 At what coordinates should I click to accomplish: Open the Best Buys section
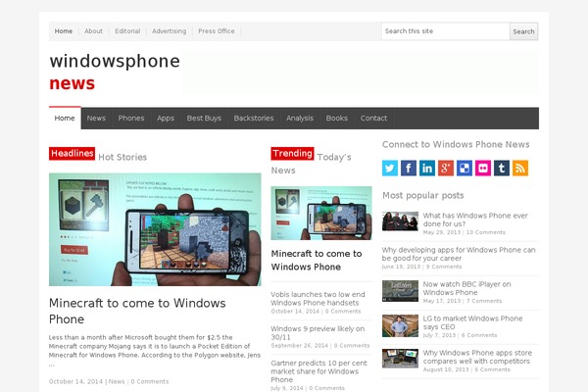tap(204, 119)
